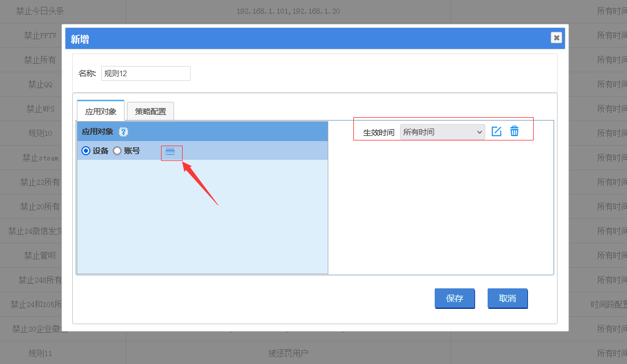Click the empty device list area
627x364 pixels.
[x=202, y=216]
